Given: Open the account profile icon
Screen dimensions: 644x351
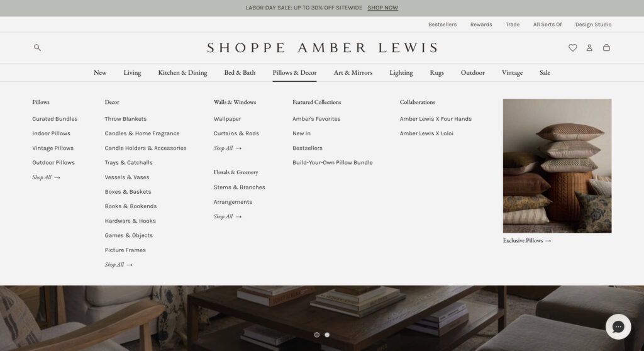Looking at the screenshot, I should click(x=589, y=48).
